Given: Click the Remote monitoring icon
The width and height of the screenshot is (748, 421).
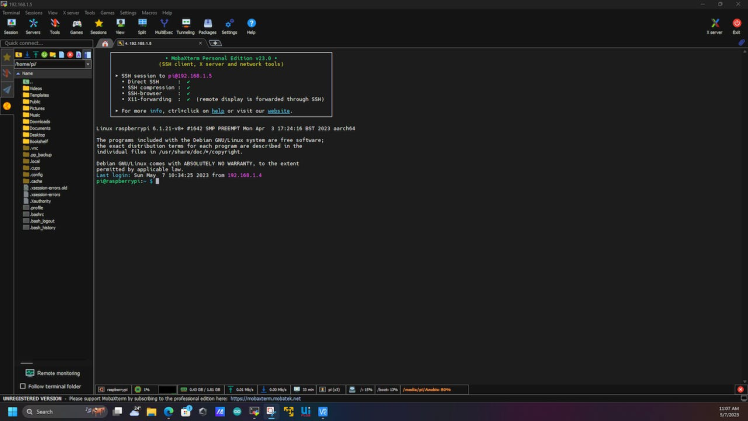Looking at the screenshot, I should [x=29, y=372].
